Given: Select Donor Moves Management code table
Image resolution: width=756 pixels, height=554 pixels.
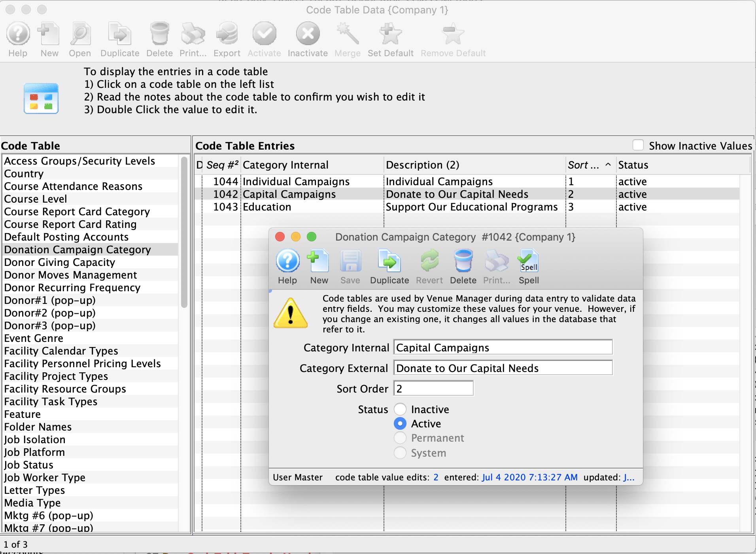Looking at the screenshot, I should coord(90,275).
